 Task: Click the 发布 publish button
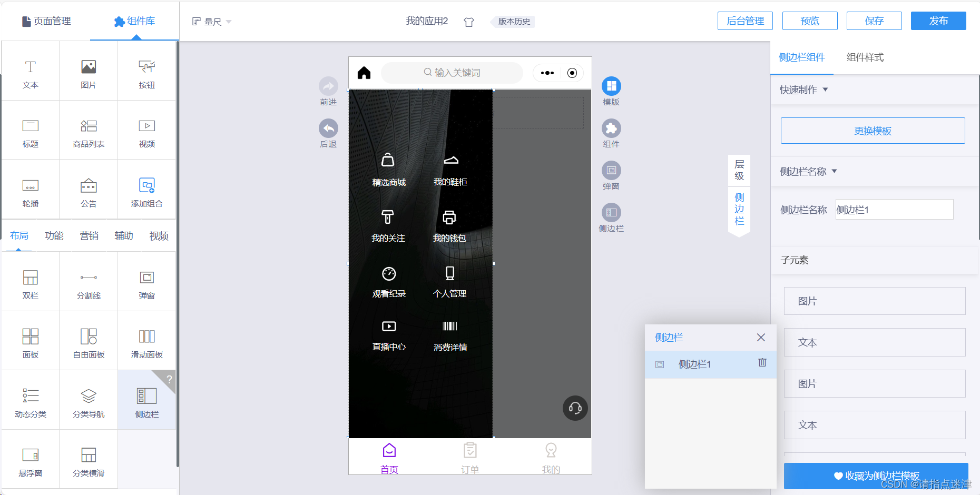(x=938, y=21)
